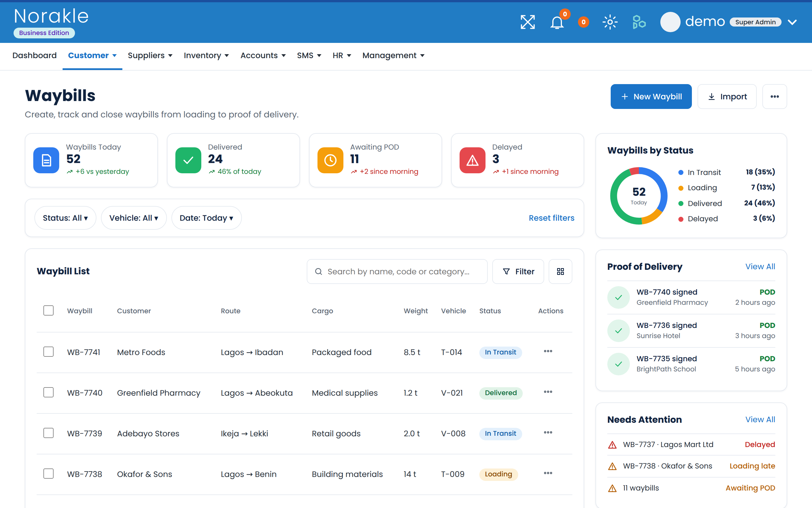Open the Status: All filter dropdown
The width and height of the screenshot is (812, 508).
tap(65, 218)
